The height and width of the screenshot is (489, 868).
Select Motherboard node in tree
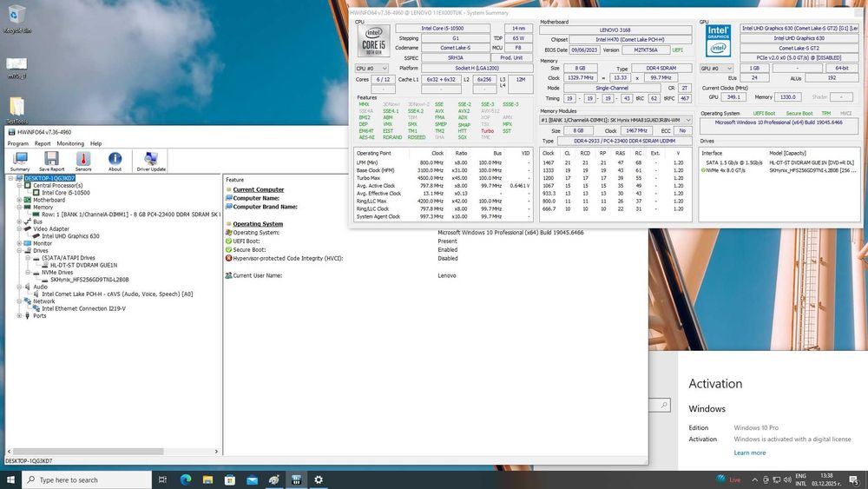(x=49, y=200)
